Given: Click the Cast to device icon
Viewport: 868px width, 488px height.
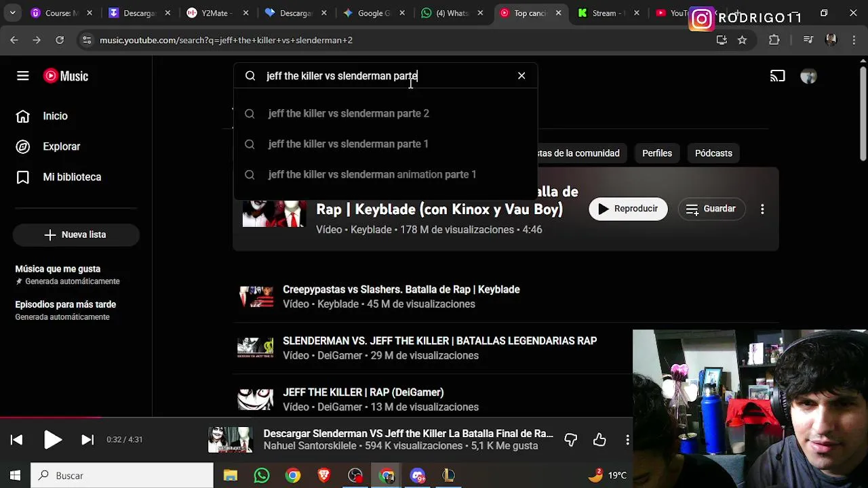Looking at the screenshot, I should (x=777, y=76).
